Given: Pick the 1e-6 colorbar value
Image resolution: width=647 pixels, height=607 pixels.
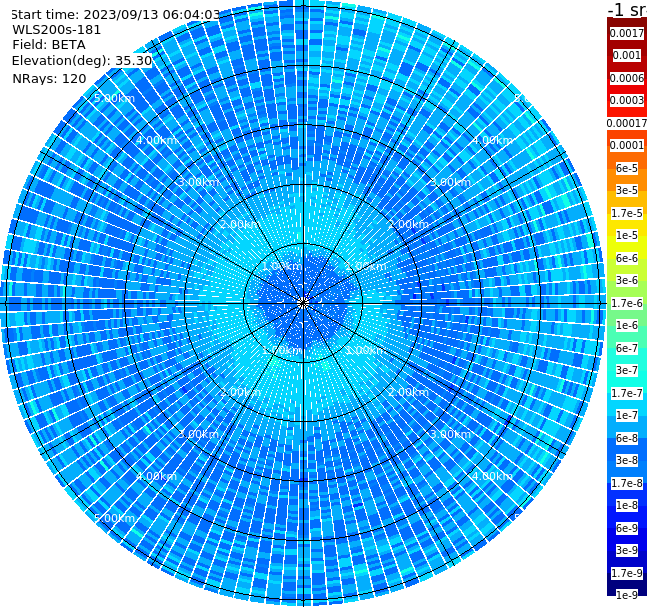Looking at the screenshot, I should point(627,325).
